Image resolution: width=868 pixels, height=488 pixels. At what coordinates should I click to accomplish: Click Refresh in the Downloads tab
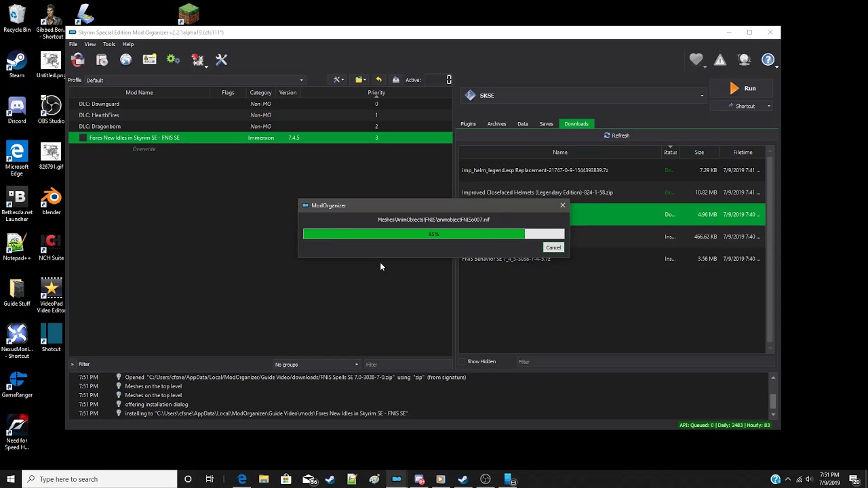point(616,136)
